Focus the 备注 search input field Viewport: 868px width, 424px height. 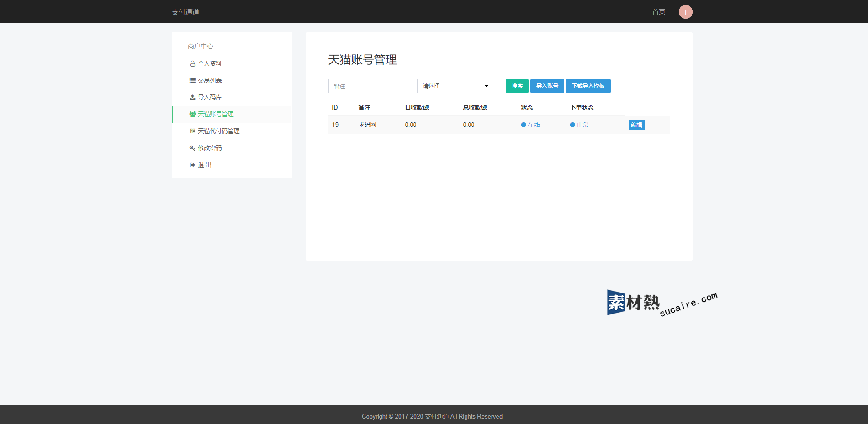(366, 86)
